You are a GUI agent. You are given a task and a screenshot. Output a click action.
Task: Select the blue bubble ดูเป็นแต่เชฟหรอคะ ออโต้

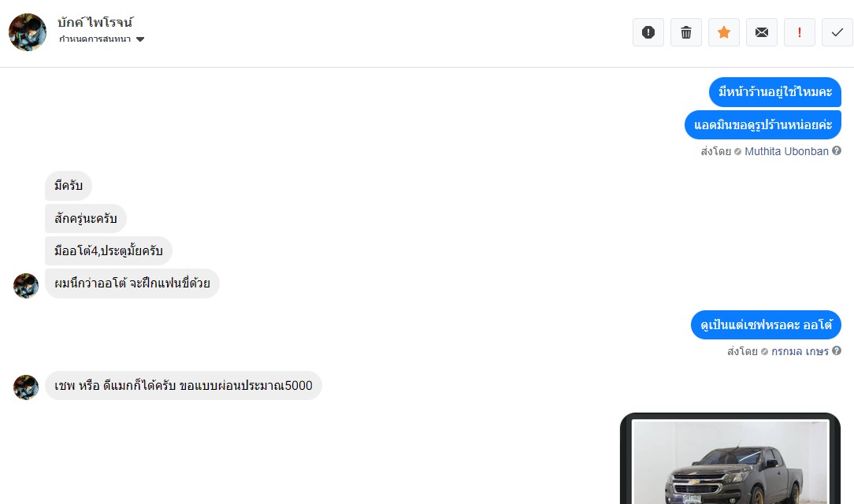[x=766, y=325]
